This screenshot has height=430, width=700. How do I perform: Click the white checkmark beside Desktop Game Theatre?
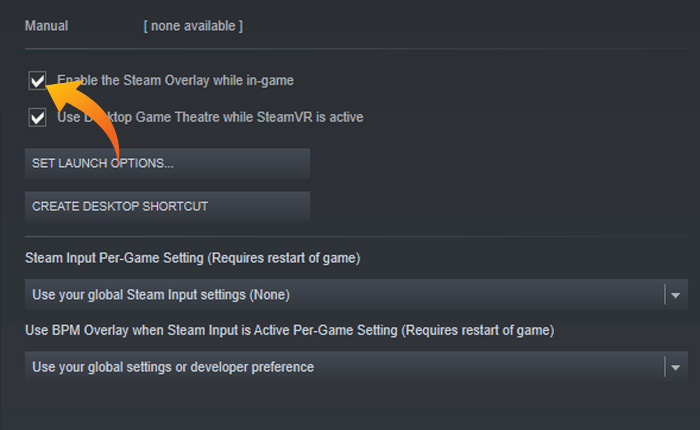coord(38,118)
